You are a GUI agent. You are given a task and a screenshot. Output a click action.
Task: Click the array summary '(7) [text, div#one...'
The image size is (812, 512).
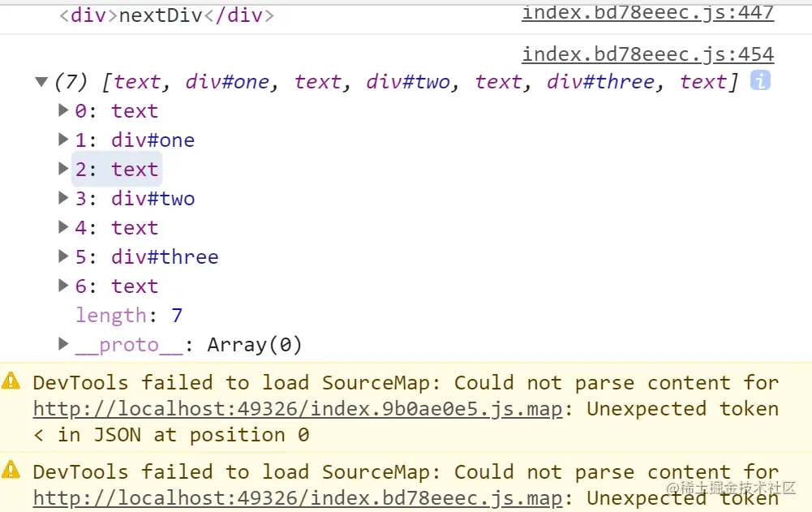pos(396,82)
